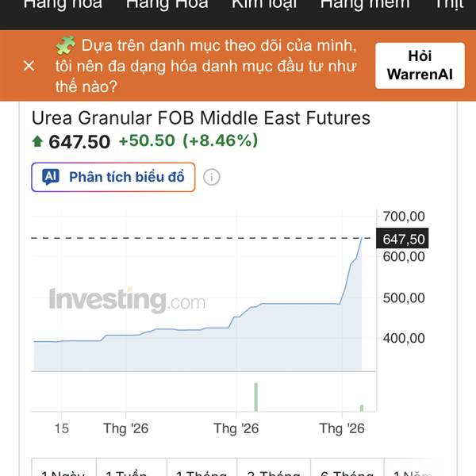Open Phân tích biểu đồ chart analysis
The height and width of the screenshot is (476, 476).
[113, 177]
